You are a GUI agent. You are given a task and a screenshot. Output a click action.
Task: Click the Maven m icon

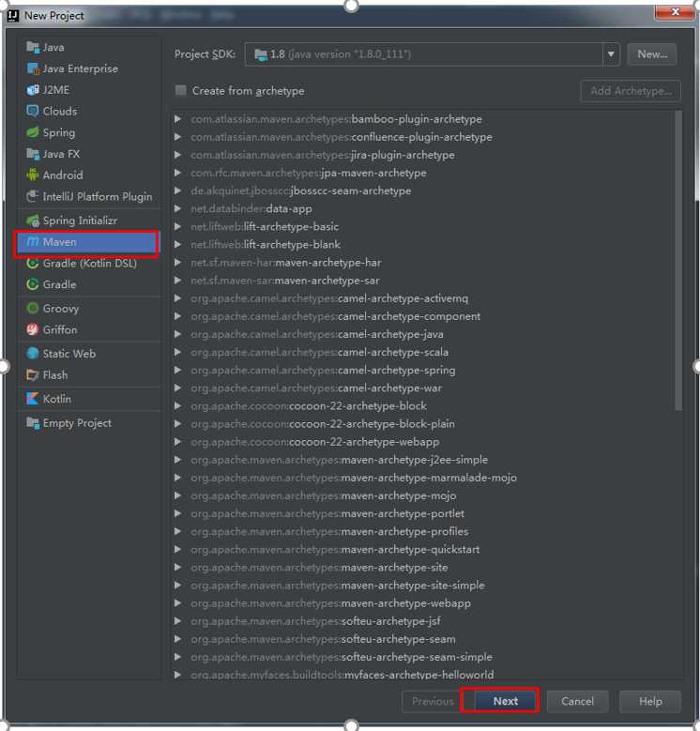33,242
